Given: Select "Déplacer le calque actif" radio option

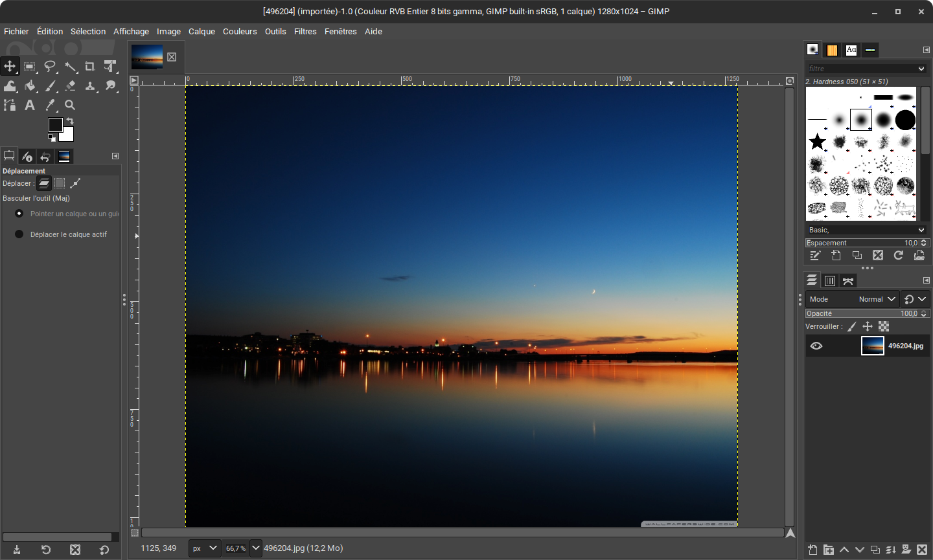Looking at the screenshot, I should 19,234.
